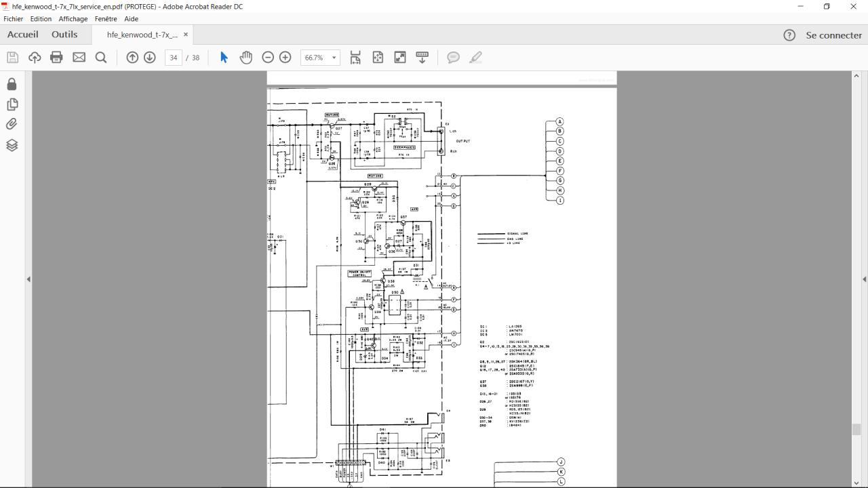Expand the left navigation pane arrow
The width and height of the screenshot is (868, 488).
pos(28,279)
